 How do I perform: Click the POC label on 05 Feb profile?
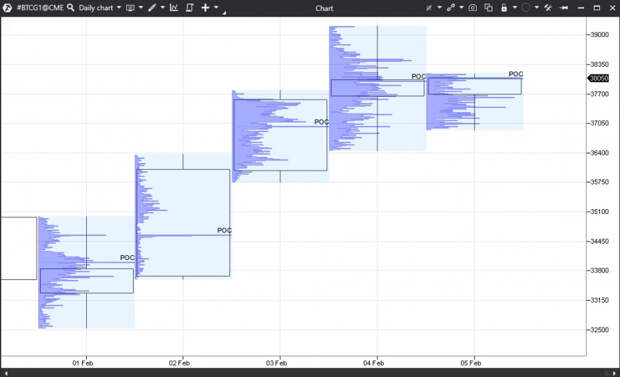516,74
